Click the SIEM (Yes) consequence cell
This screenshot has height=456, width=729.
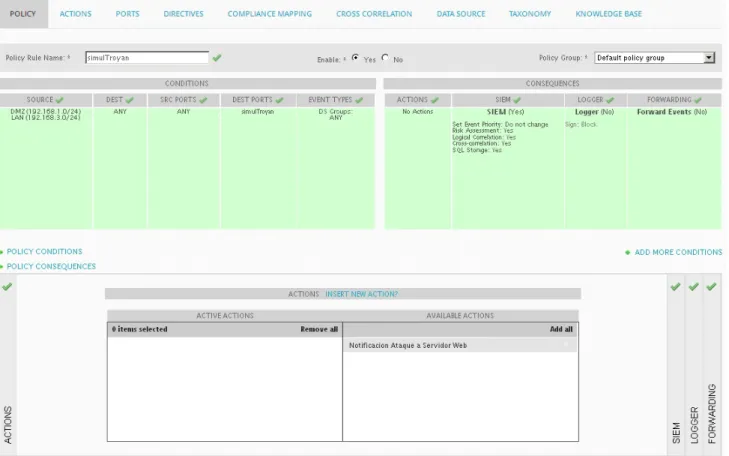pyautogui.click(x=505, y=112)
